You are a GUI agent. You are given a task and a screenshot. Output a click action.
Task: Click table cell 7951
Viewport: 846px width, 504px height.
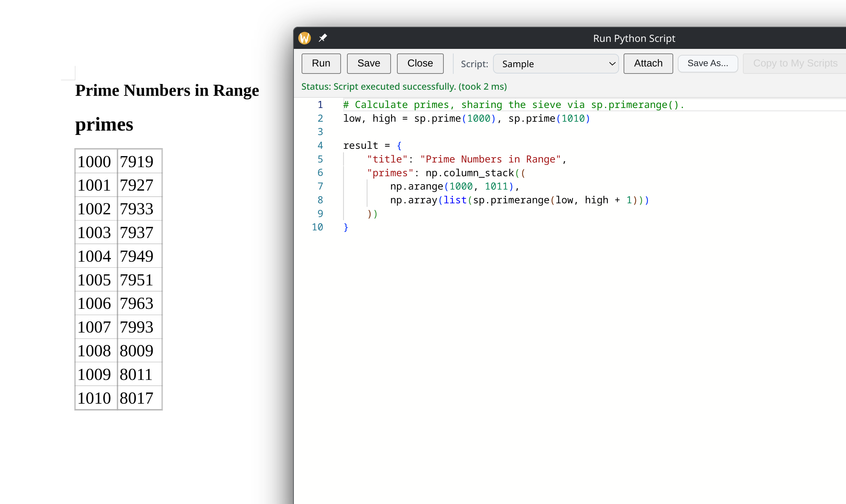(140, 280)
